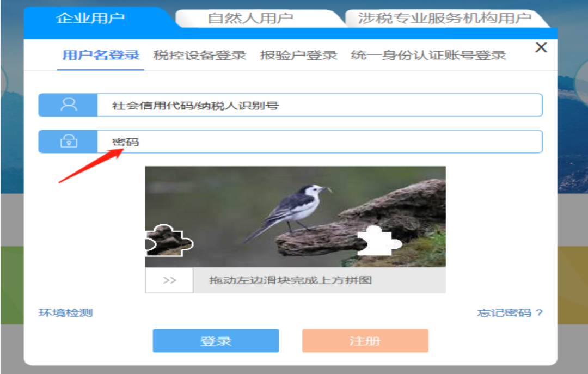Open 涉税专业服务机构用户 tab
The height and width of the screenshot is (374, 588).
[445, 18]
